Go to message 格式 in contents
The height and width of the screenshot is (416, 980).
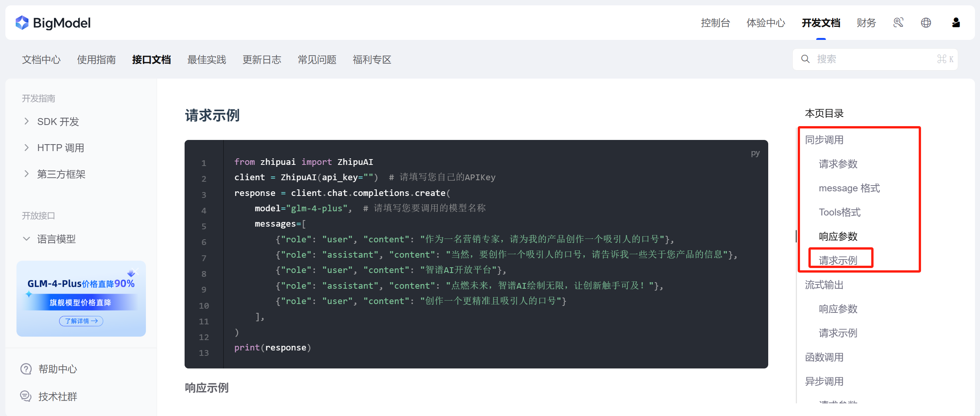tap(849, 188)
